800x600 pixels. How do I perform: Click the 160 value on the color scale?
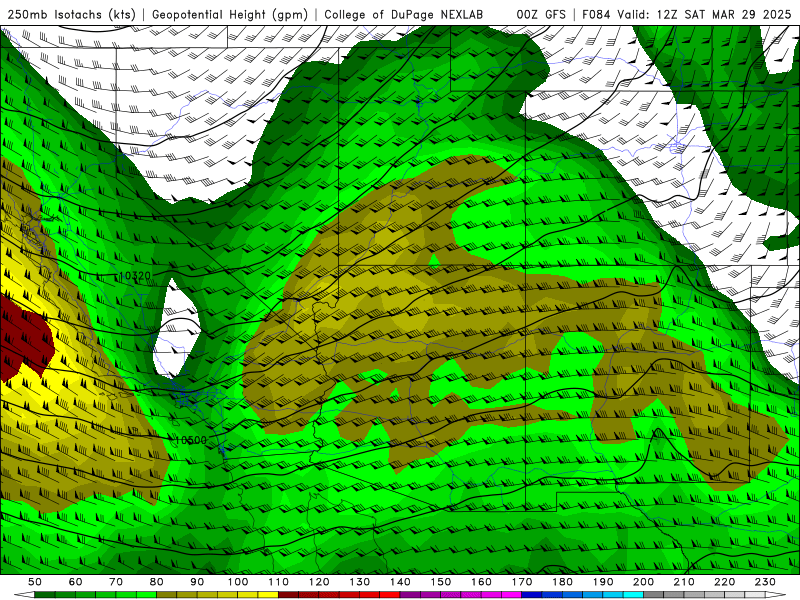point(481,582)
